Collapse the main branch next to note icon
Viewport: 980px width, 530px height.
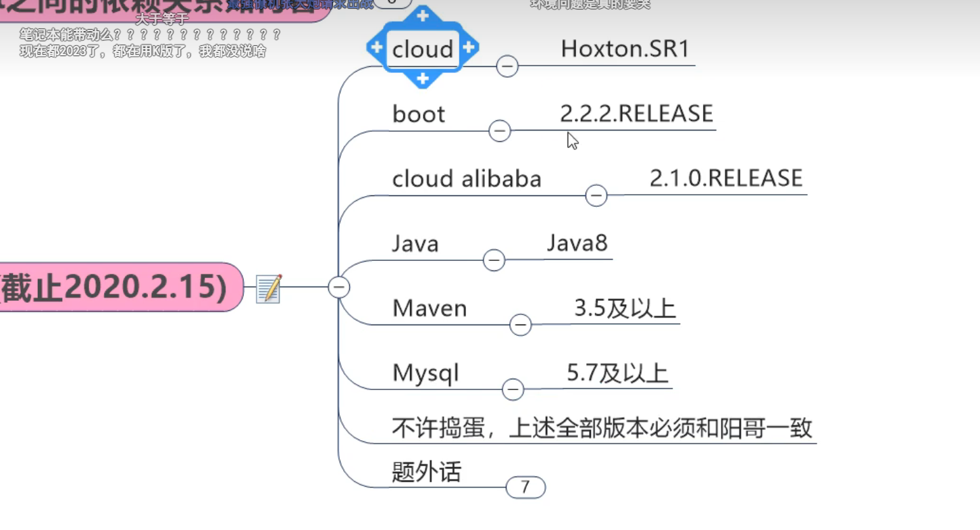(339, 287)
